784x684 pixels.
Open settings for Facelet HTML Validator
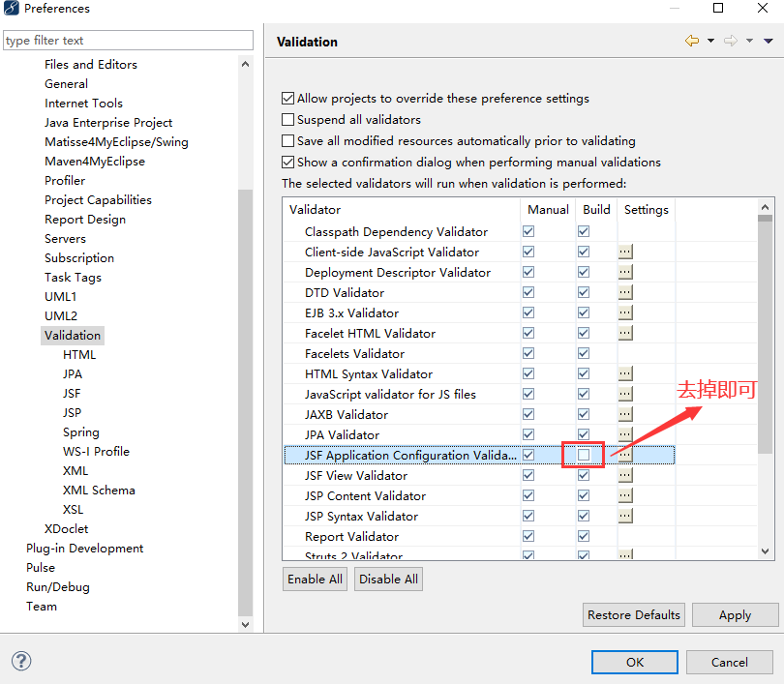click(625, 333)
